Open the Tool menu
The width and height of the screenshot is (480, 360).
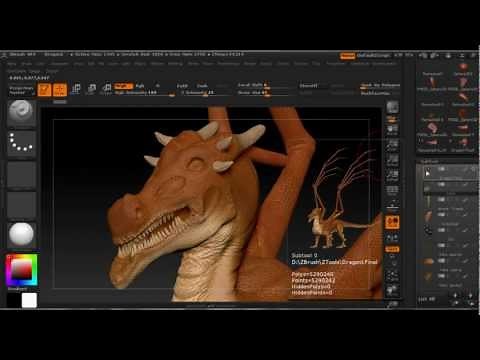(316, 64)
